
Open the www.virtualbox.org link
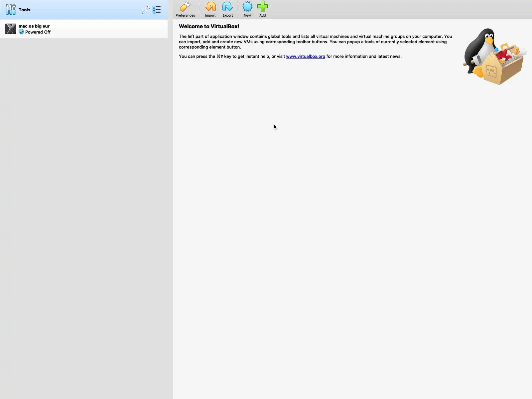click(x=306, y=57)
